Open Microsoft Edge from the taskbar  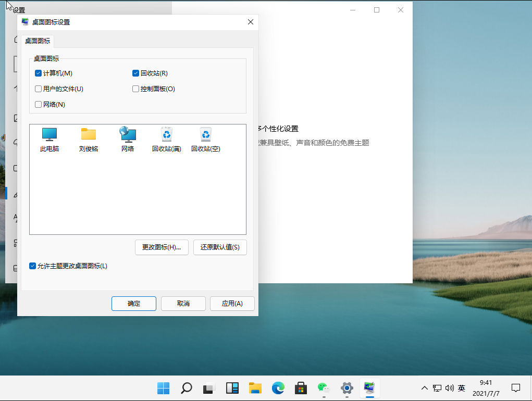(278, 388)
